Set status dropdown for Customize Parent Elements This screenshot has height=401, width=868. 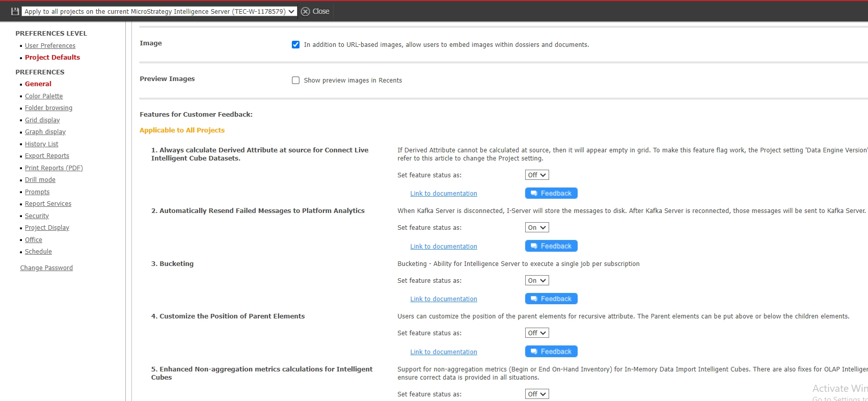(x=536, y=333)
